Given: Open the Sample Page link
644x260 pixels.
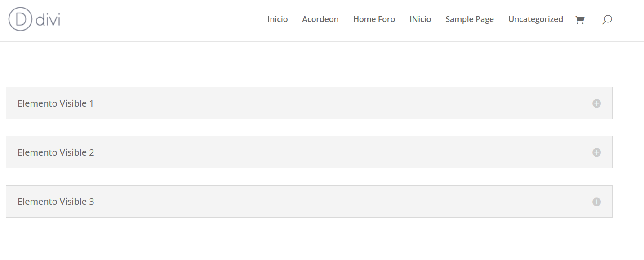Looking at the screenshot, I should [x=470, y=19].
